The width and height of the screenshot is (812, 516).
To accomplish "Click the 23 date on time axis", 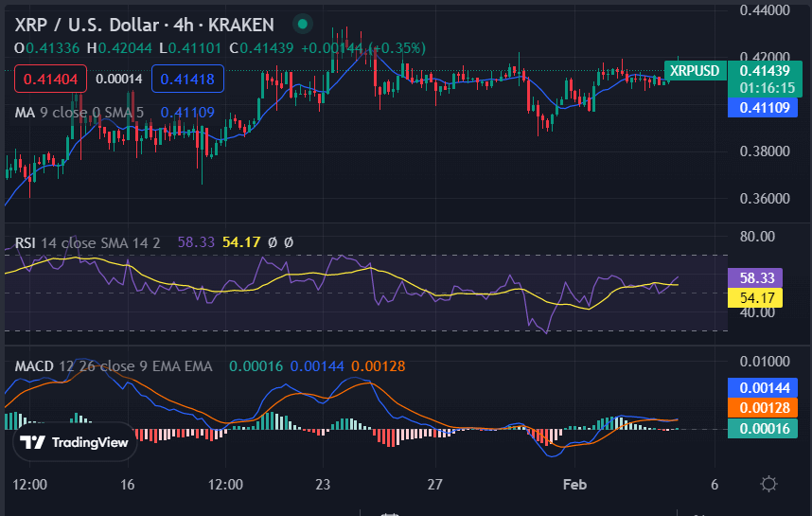I will click(324, 484).
